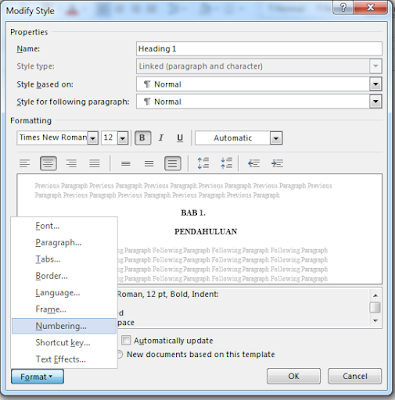Choose Frame... from the Format menu
Viewport: 395px width, 400px height.
coord(64,309)
